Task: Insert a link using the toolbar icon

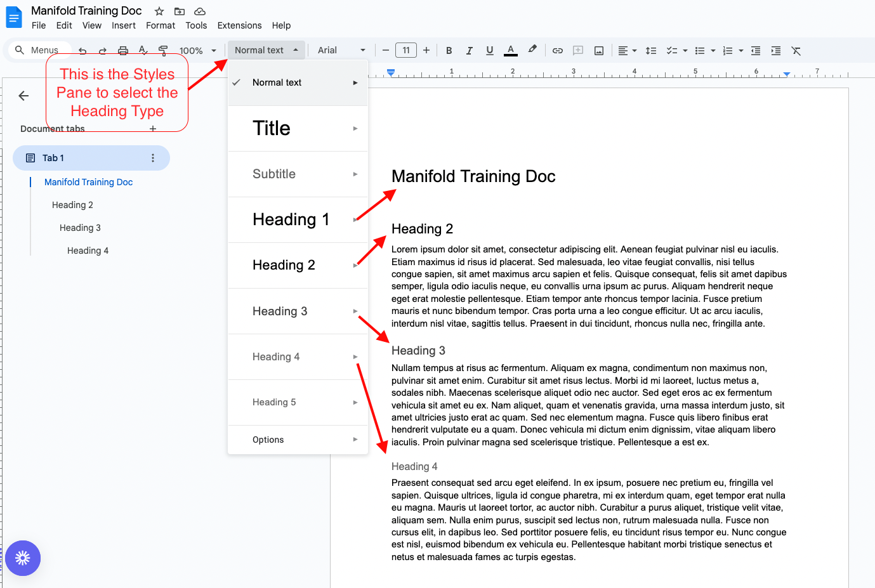Action: [558, 50]
